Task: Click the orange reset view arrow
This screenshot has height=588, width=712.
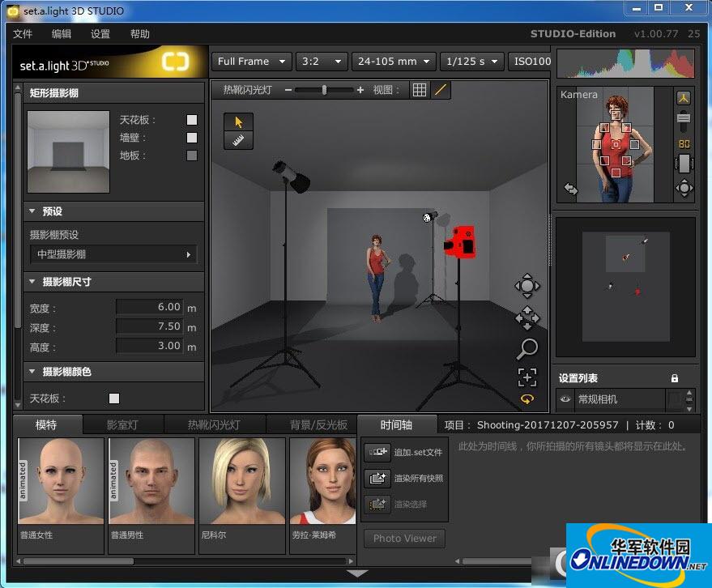Action: click(527, 399)
